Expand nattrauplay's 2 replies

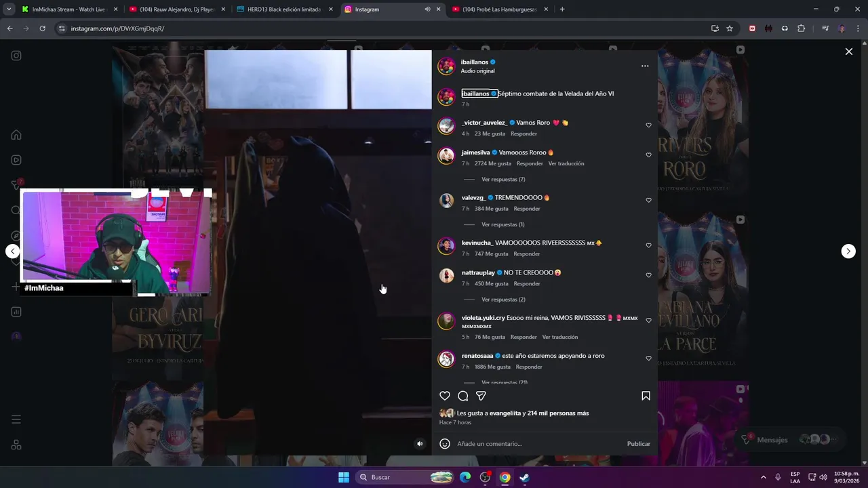pyautogui.click(x=503, y=300)
